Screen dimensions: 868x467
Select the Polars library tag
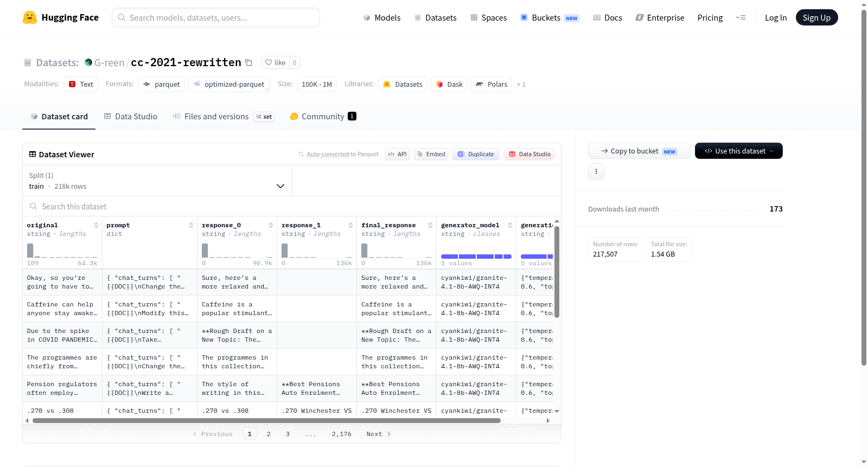coord(492,84)
